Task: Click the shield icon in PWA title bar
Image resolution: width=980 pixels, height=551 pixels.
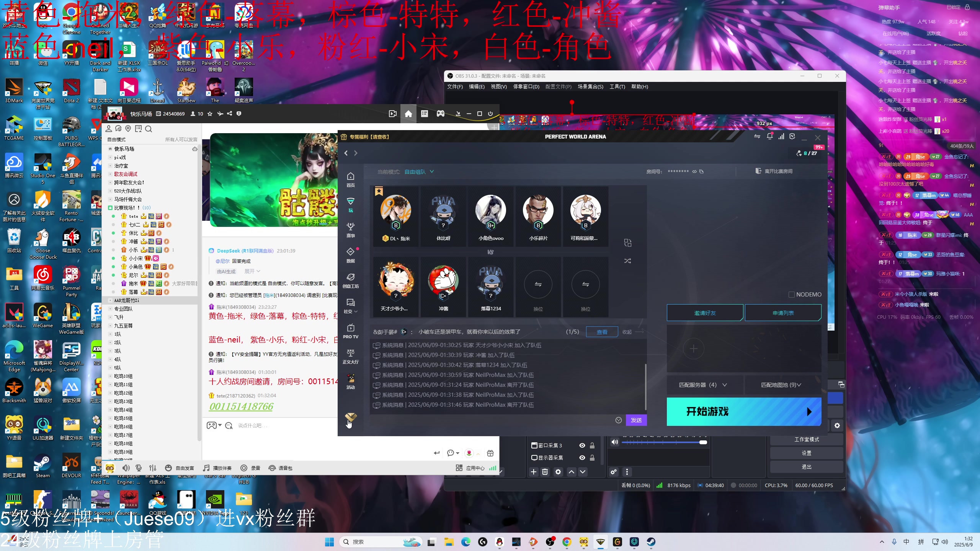Action: click(x=792, y=137)
